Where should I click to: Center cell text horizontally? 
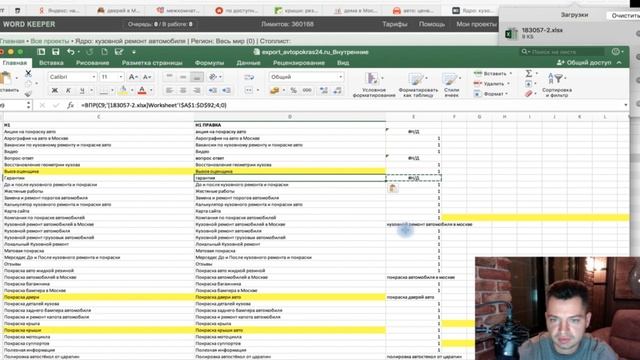183,90
